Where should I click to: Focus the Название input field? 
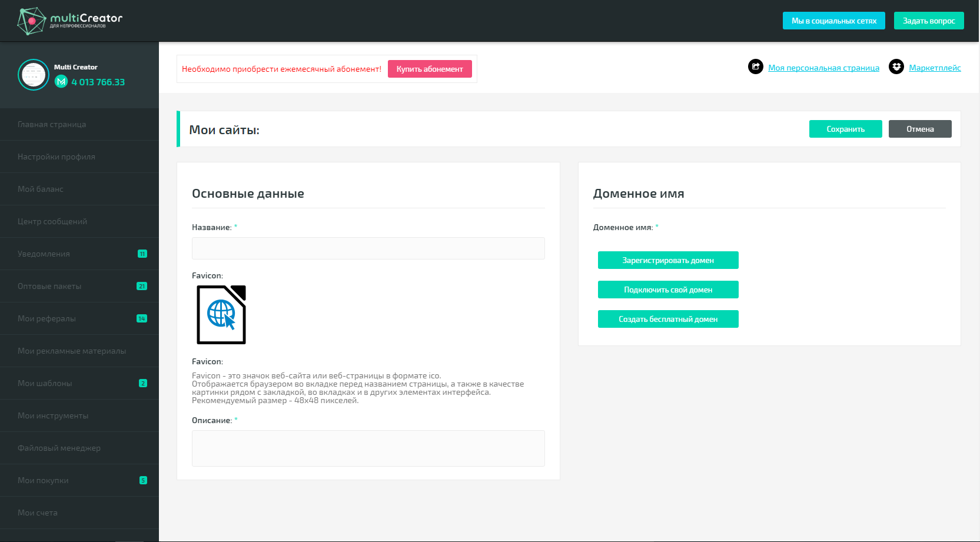click(368, 248)
